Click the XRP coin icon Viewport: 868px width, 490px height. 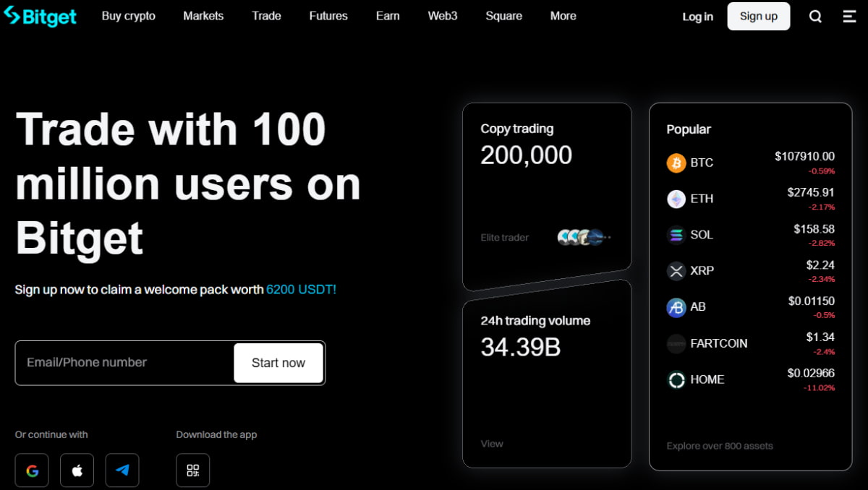[676, 271]
